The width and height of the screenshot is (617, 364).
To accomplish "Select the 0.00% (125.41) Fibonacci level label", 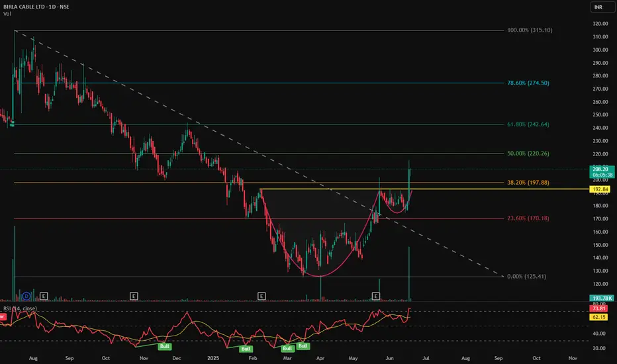I will [x=526, y=276].
